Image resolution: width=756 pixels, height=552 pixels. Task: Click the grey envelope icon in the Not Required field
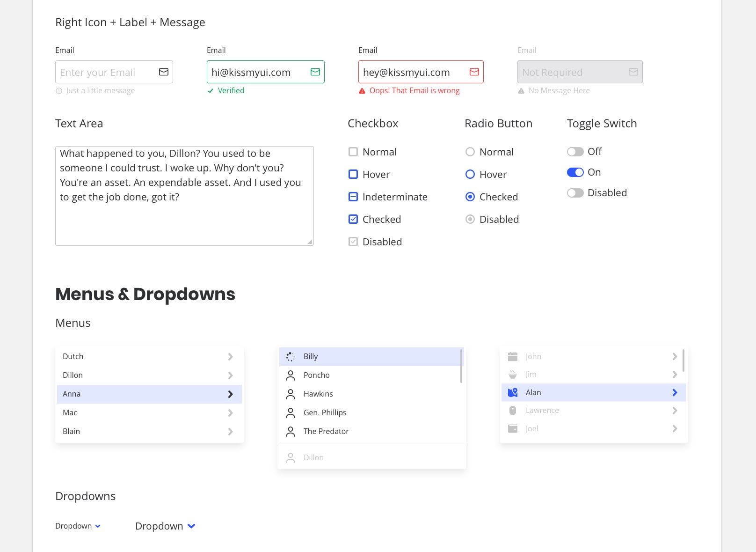(x=633, y=72)
